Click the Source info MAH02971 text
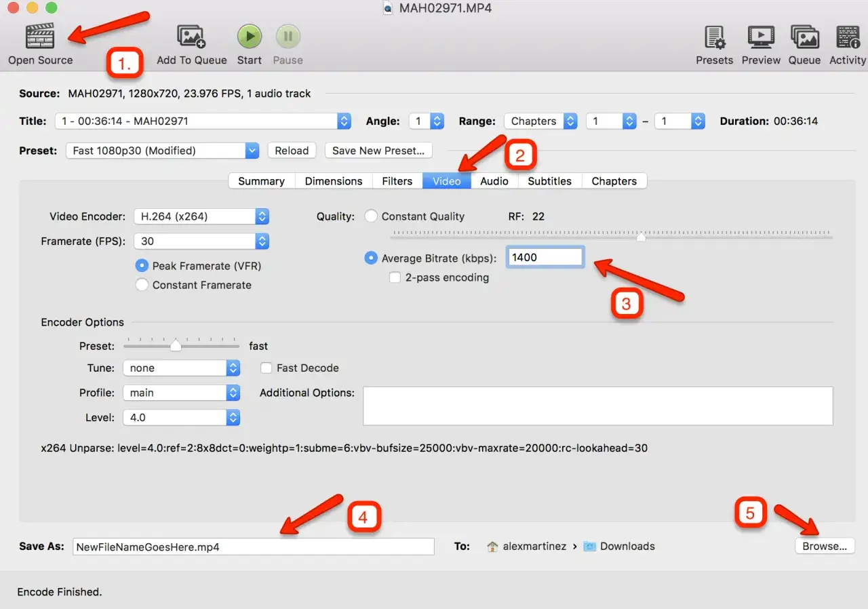 (190, 94)
